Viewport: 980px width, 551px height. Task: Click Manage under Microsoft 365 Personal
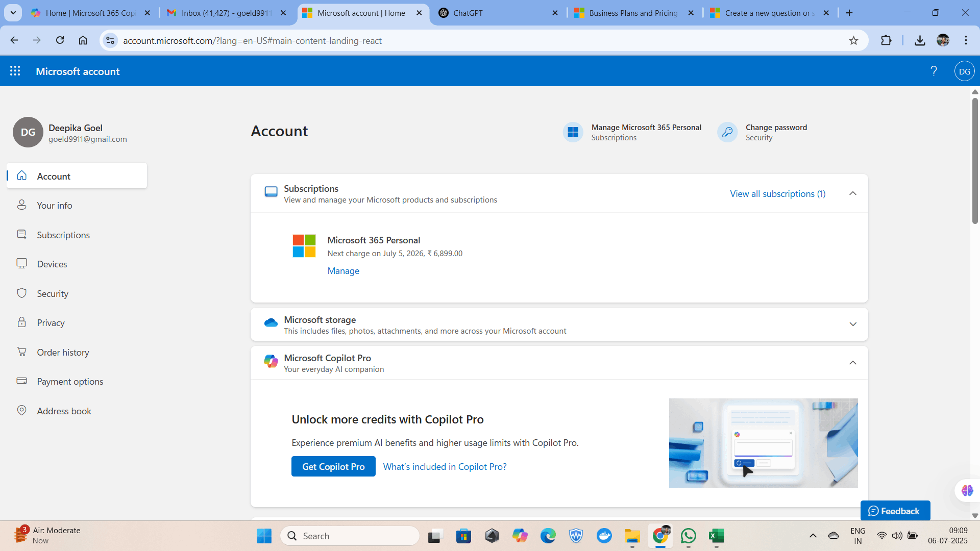[343, 271]
